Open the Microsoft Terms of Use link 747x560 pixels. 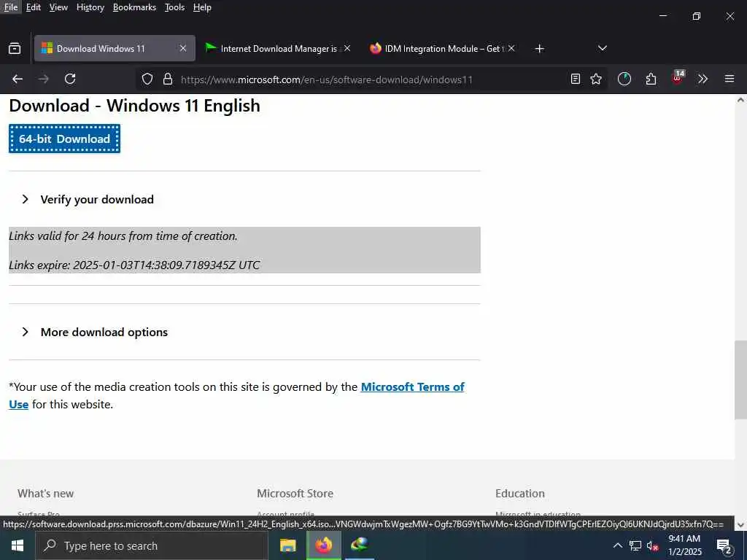[x=413, y=386]
